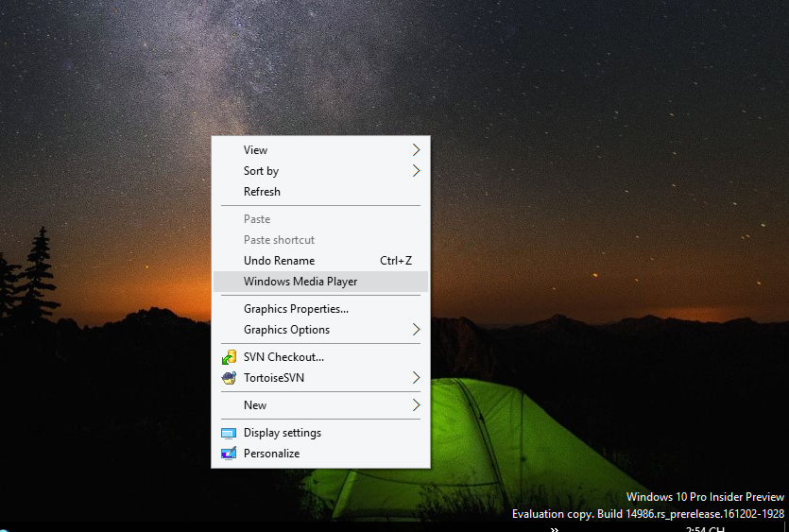This screenshot has width=789, height=532.
Task: Choose Refresh from the context menu
Action: coord(320,192)
